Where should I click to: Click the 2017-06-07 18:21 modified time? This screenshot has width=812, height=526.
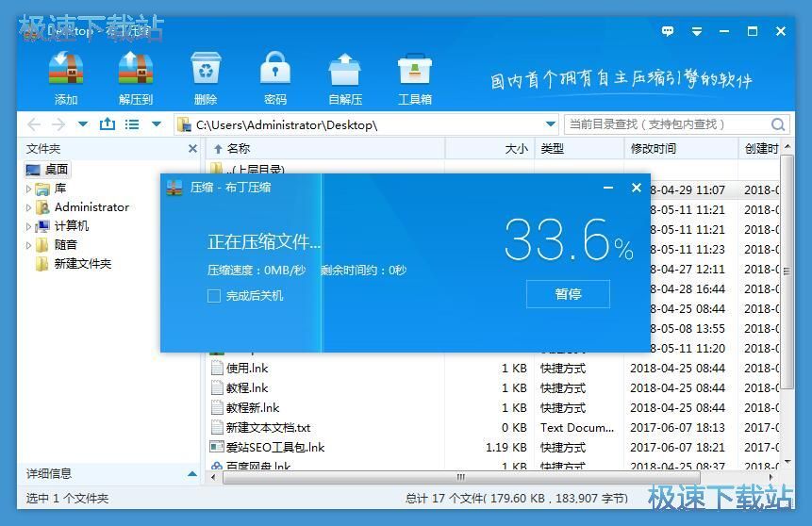677,448
